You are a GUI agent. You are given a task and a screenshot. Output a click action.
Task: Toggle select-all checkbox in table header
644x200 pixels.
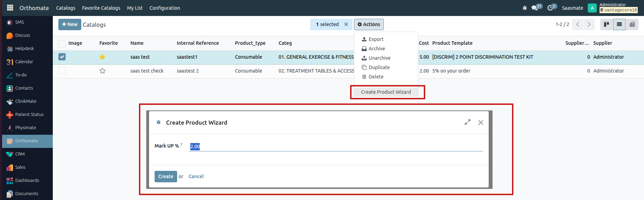pyautogui.click(x=62, y=43)
